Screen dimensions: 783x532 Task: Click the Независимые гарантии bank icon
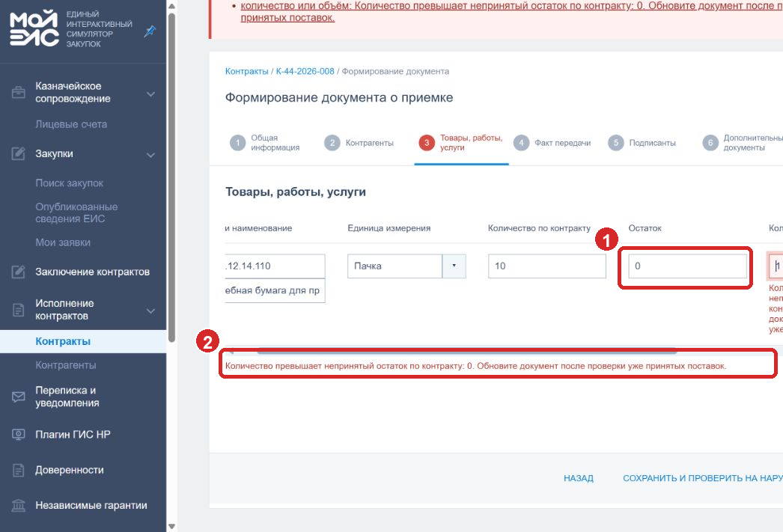pos(19,506)
